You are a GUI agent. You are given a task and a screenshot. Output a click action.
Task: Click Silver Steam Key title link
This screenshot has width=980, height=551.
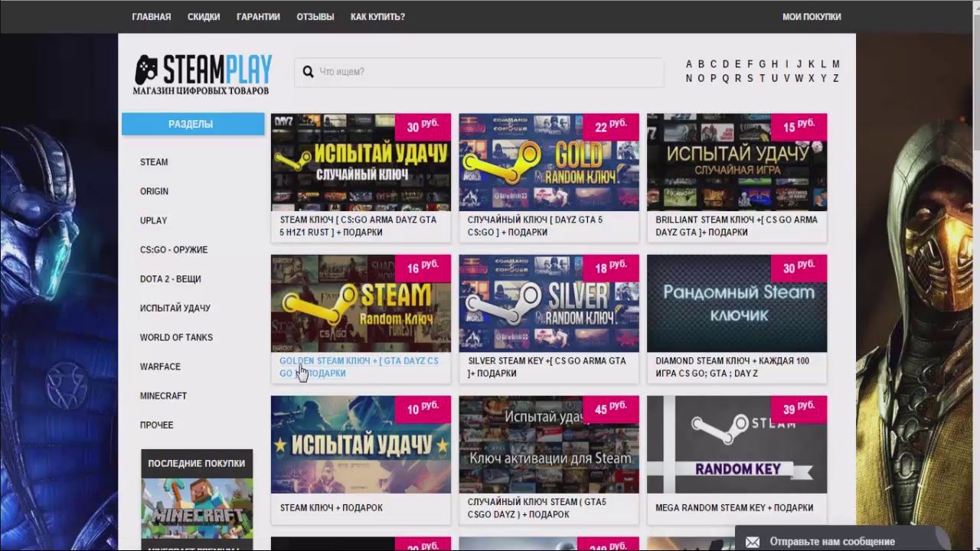pos(547,367)
